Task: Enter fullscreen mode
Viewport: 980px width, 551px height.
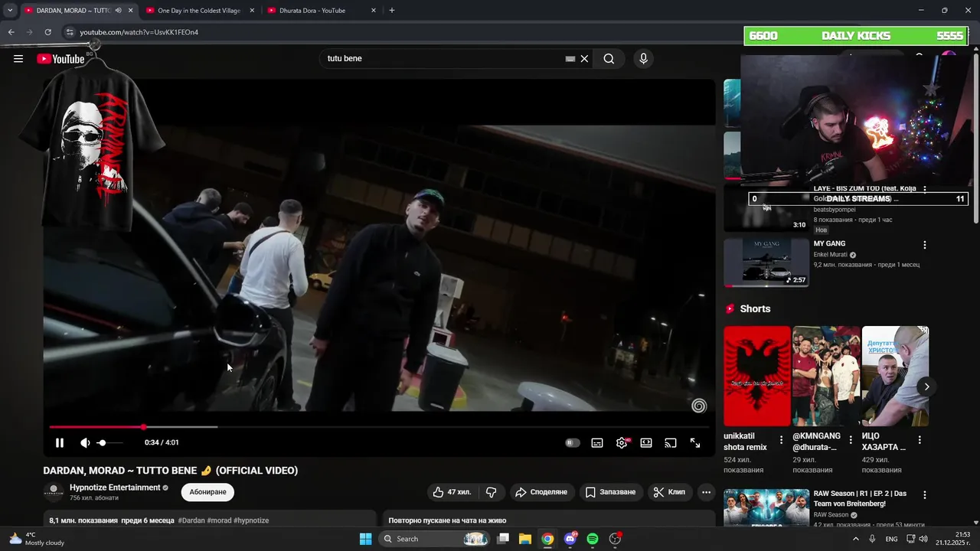Action: (x=695, y=443)
